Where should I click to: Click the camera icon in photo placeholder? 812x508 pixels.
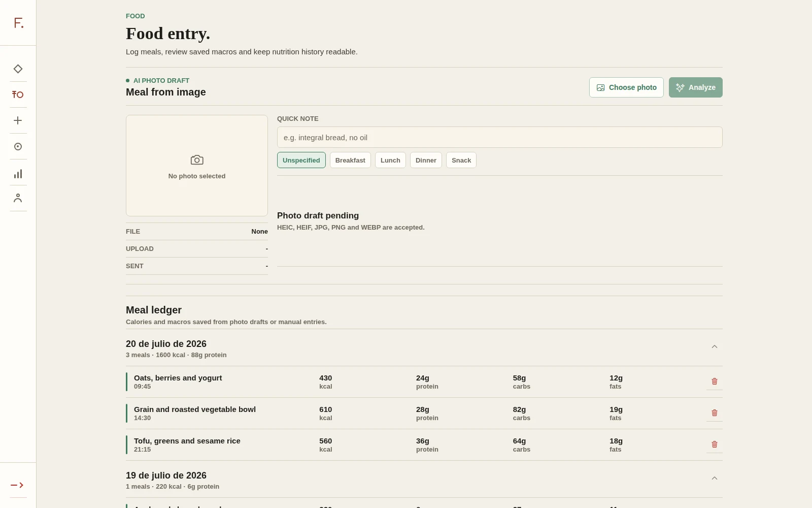197,160
